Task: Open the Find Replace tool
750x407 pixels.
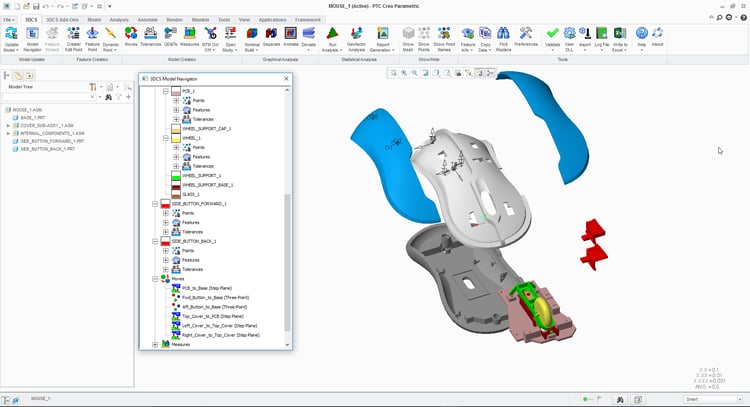Action: (x=503, y=39)
